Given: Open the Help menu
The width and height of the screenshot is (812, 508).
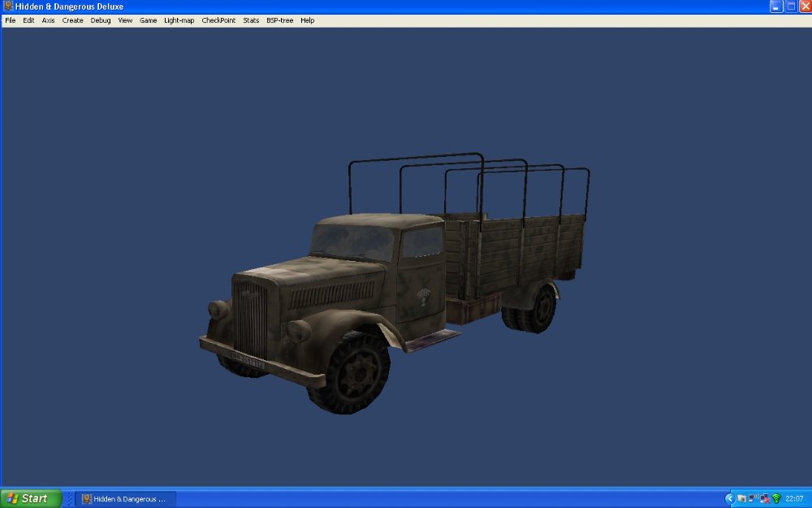Looking at the screenshot, I should pyautogui.click(x=308, y=20).
